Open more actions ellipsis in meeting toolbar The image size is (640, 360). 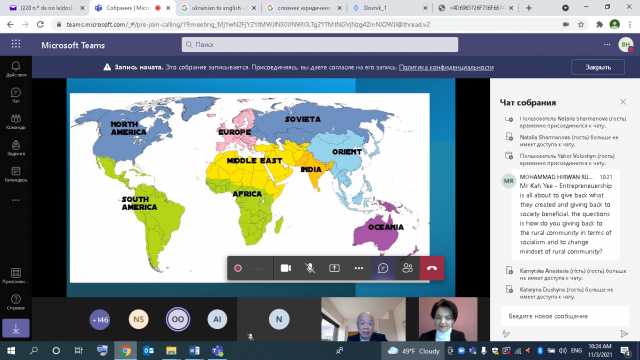[x=359, y=268]
